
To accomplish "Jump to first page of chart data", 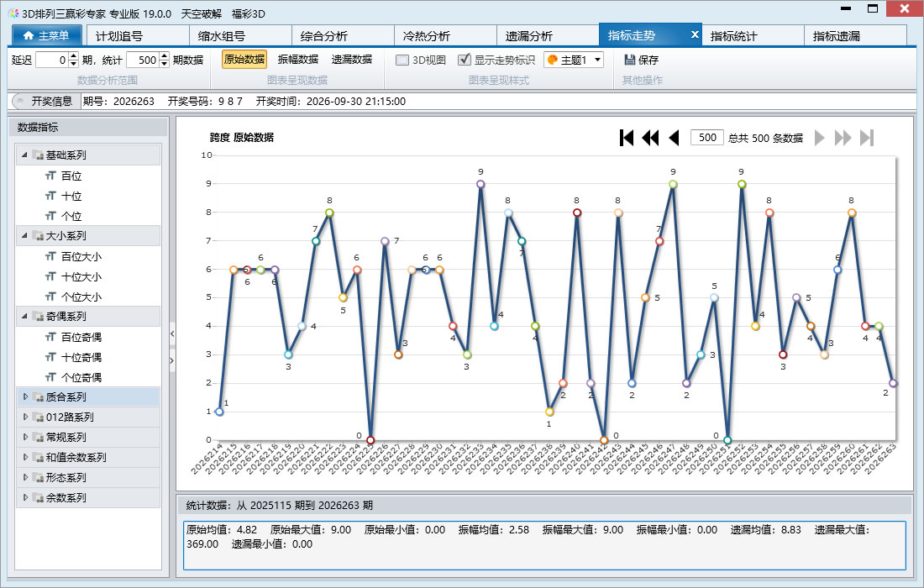I will tap(627, 138).
